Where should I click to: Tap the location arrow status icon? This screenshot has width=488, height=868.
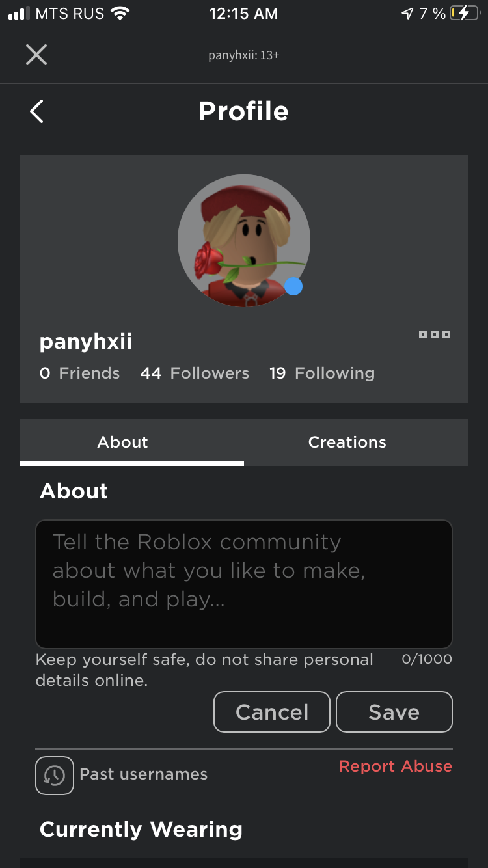click(407, 14)
